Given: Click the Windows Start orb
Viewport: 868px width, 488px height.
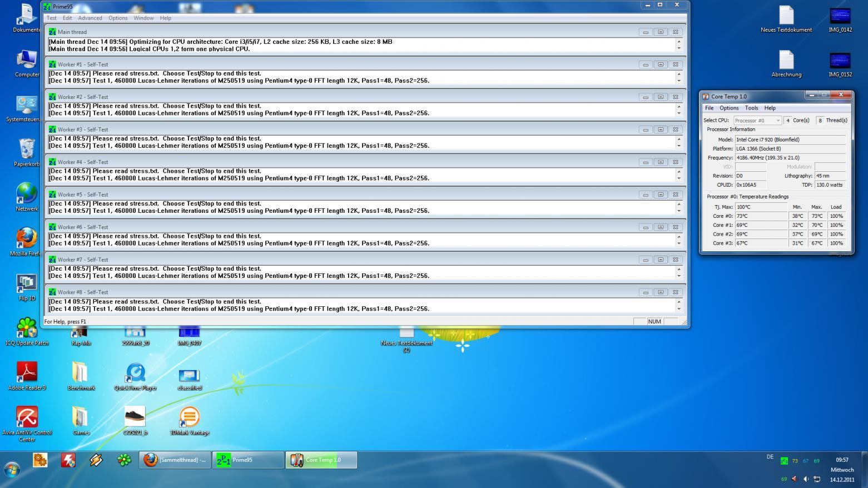Looking at the screenshot, I should (12, 470).
